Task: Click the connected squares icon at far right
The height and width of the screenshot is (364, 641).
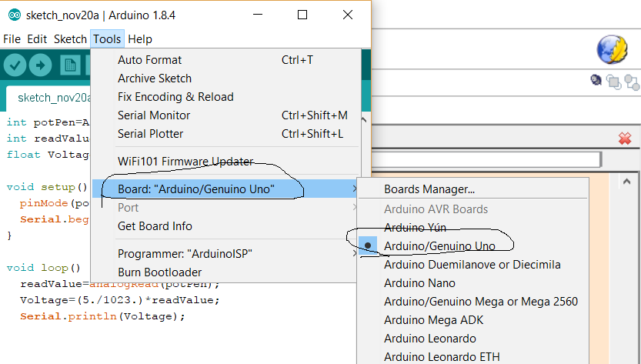Action: [x=632, y=82]
